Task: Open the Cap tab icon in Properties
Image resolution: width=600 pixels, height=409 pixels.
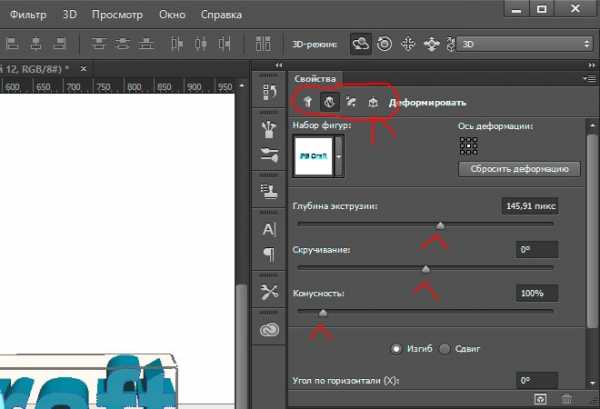Action: pyautogui.click(x=350, y=102)
